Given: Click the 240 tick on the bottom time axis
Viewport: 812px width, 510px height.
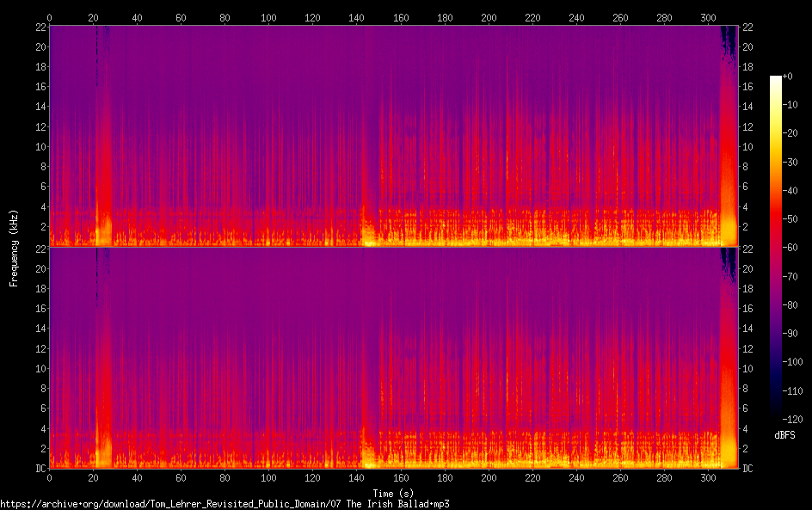Looking at the screenshot, I should coord(576,477).
